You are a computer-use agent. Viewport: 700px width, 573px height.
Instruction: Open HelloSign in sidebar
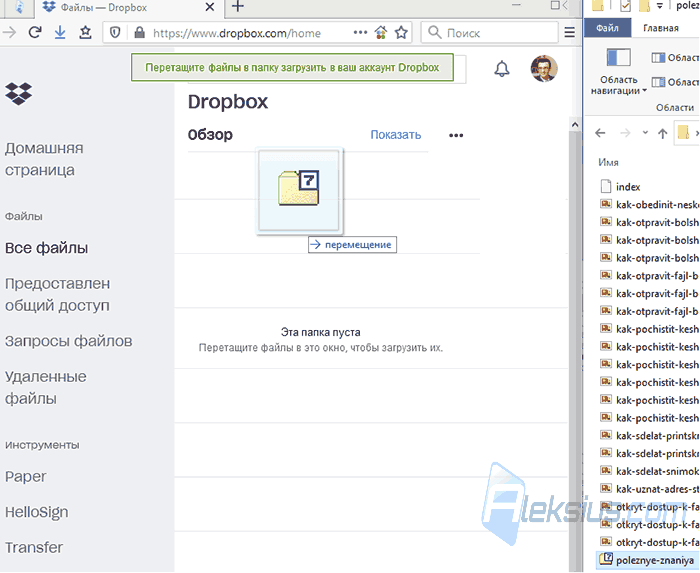(x=37, y=512)
